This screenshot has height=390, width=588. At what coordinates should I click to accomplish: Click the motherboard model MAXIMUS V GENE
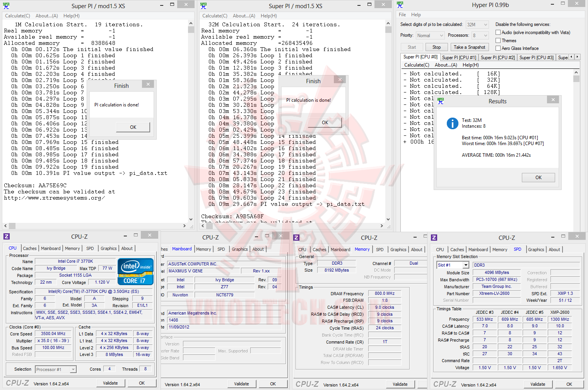pos(203,271)
